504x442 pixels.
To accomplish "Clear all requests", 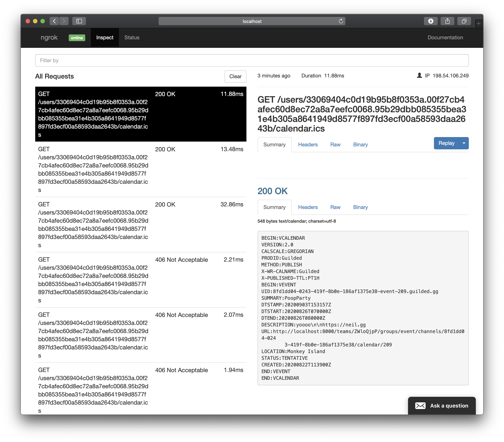I will pos(235,77).
